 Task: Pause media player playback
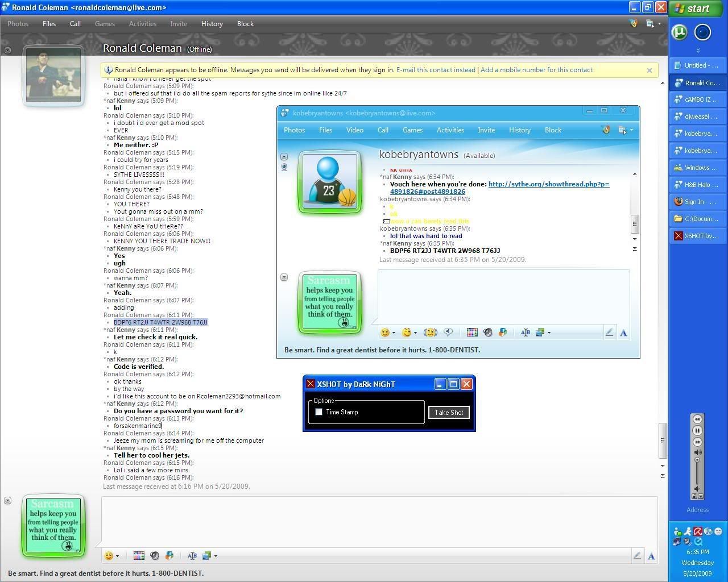pyautogui.click(x=697, y=430)
